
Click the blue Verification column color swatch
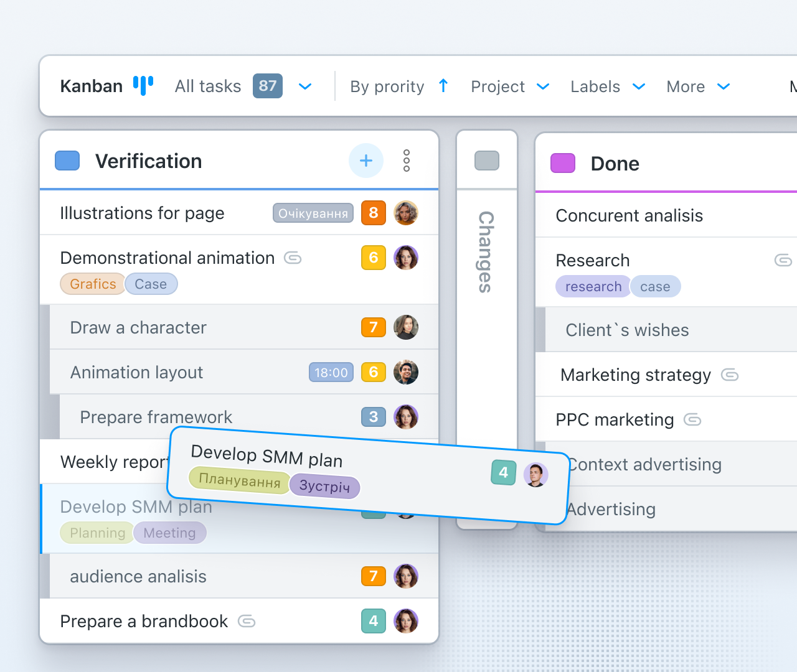click(67, 161)
